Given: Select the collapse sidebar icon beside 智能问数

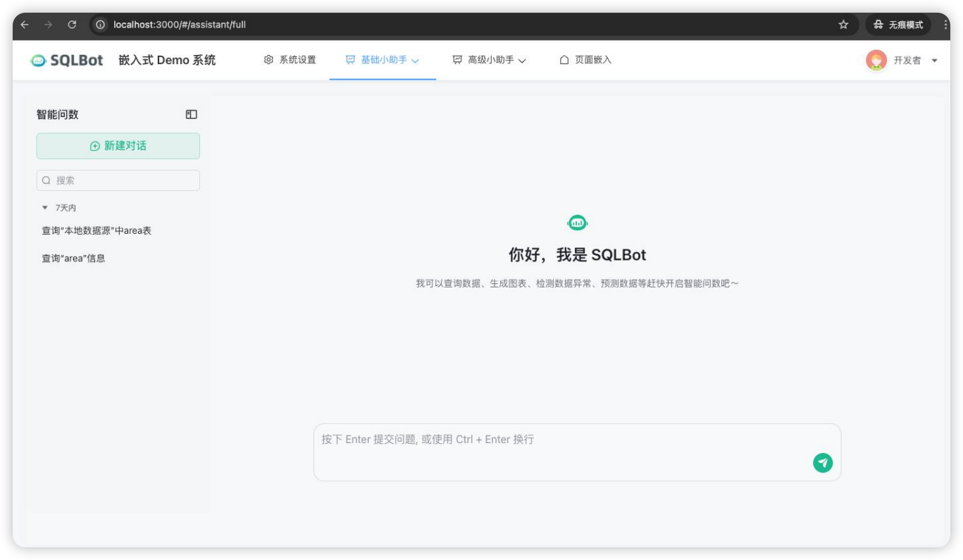Looking at the screenshot, I should (192, 113).
